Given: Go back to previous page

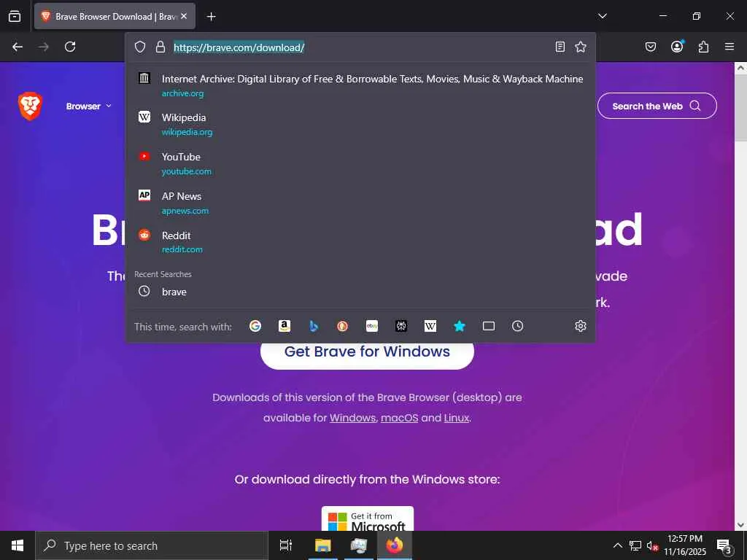Looking at the screenshot, I should [x=18, y=47].
